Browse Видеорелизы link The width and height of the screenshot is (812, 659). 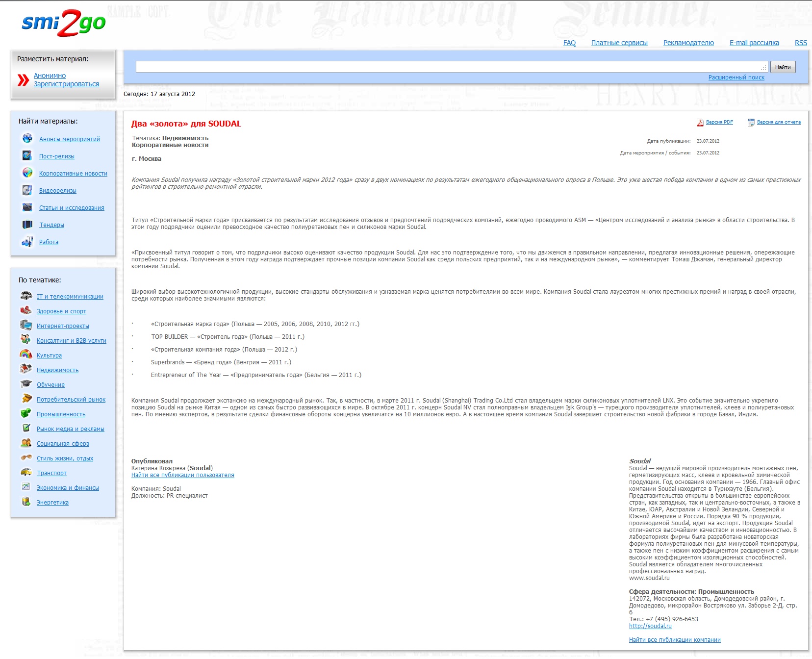pyautogui.click(x=58, y=191)
